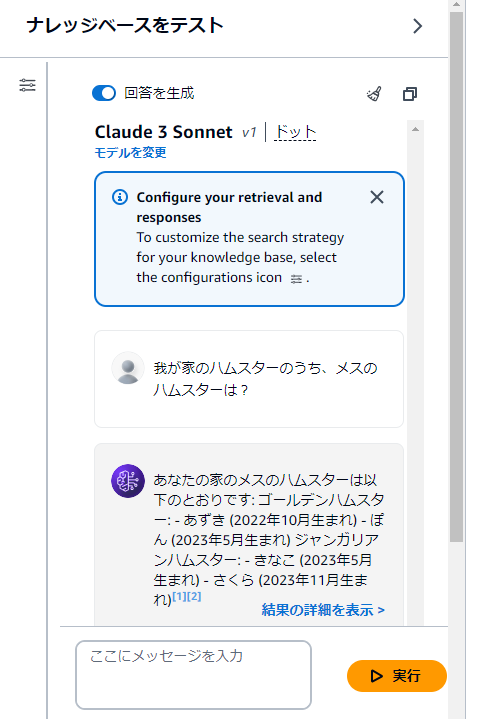Click the info icon in the notice
This screenshot has height=719, width=485.
tap(120, 198)
